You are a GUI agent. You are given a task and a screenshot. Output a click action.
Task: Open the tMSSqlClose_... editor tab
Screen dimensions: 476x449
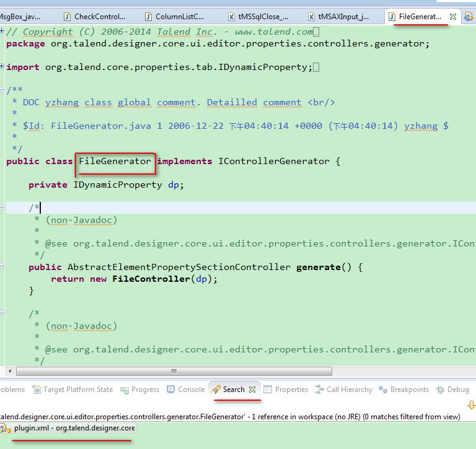[258, 17]
